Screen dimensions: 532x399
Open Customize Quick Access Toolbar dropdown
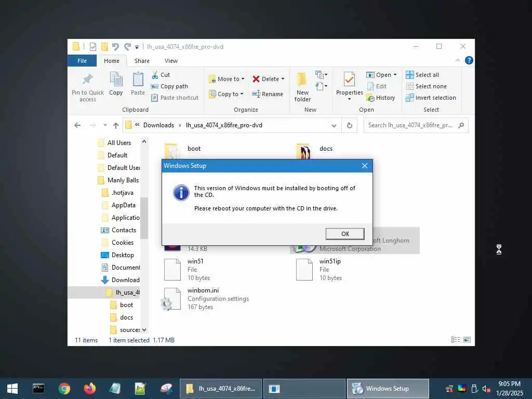click(x=137, y=47)
